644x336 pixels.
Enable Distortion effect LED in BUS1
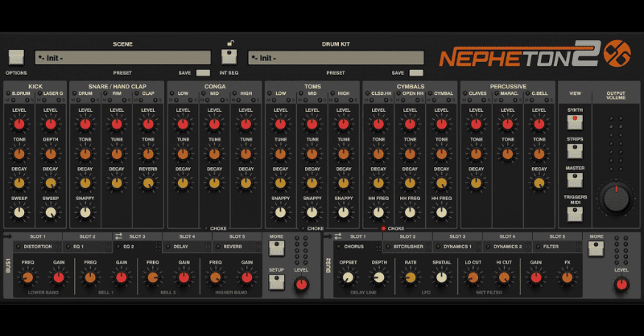pyautogui.click(x=18, y=247)
